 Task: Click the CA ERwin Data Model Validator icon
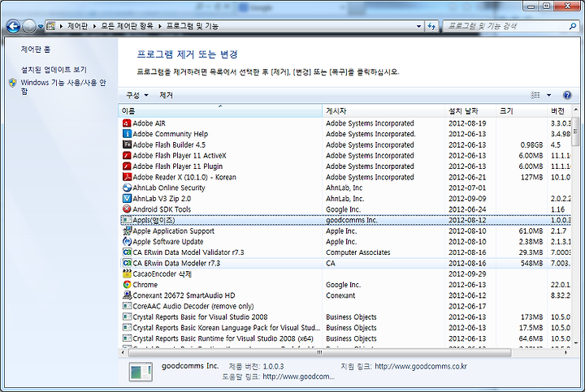pos(127,252)
